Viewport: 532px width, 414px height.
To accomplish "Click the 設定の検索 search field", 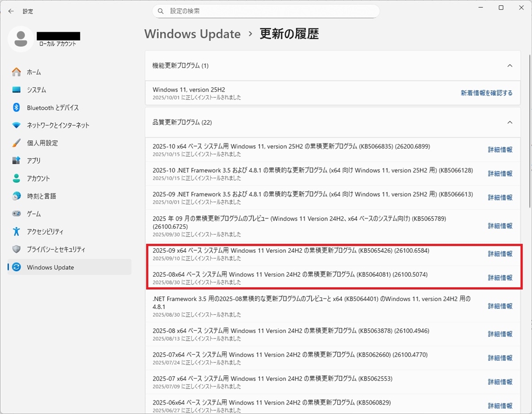I will 266,11.
